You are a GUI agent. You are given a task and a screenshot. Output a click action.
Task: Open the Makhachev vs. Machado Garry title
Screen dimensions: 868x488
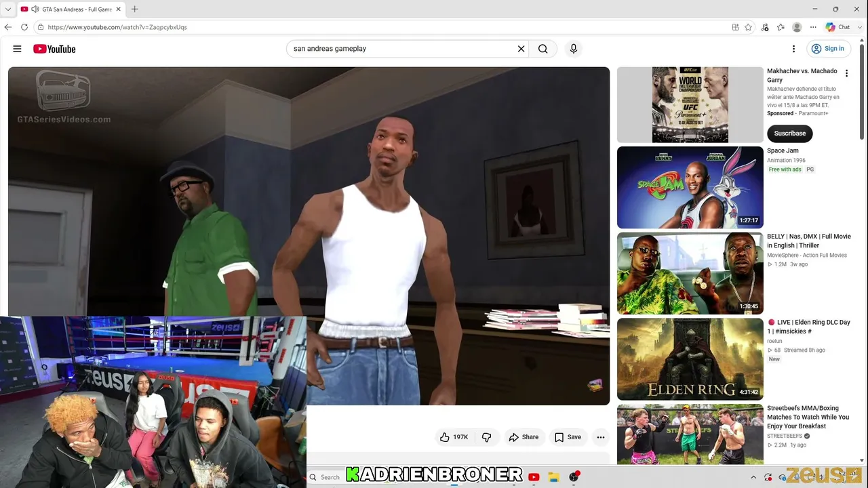coord(802,75)
